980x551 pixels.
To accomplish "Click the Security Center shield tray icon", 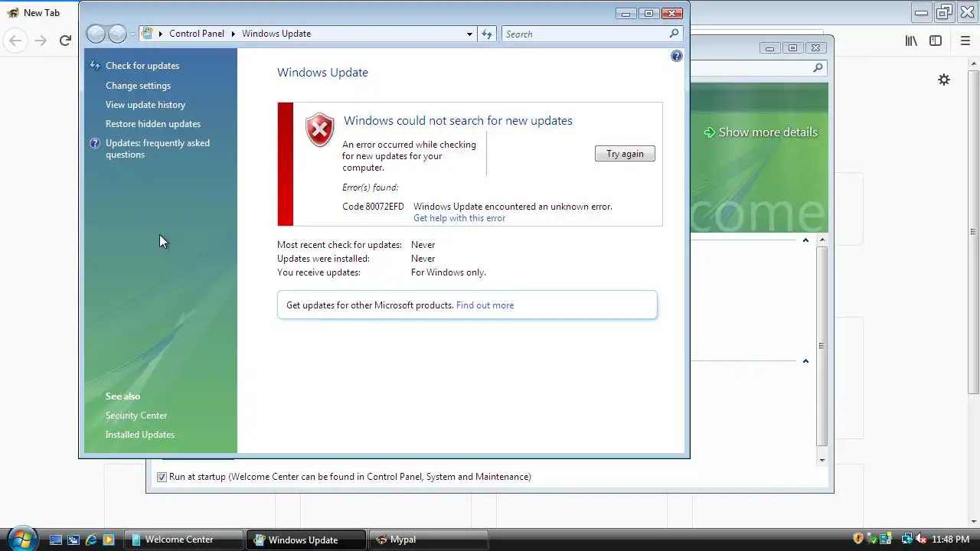I will [x=858, y=539].
